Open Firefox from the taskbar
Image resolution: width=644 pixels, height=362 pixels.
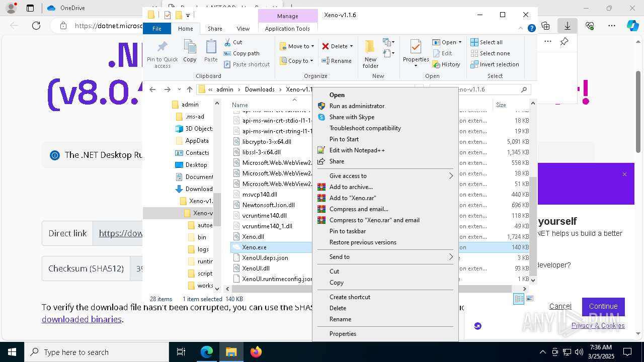pos(256,352)
